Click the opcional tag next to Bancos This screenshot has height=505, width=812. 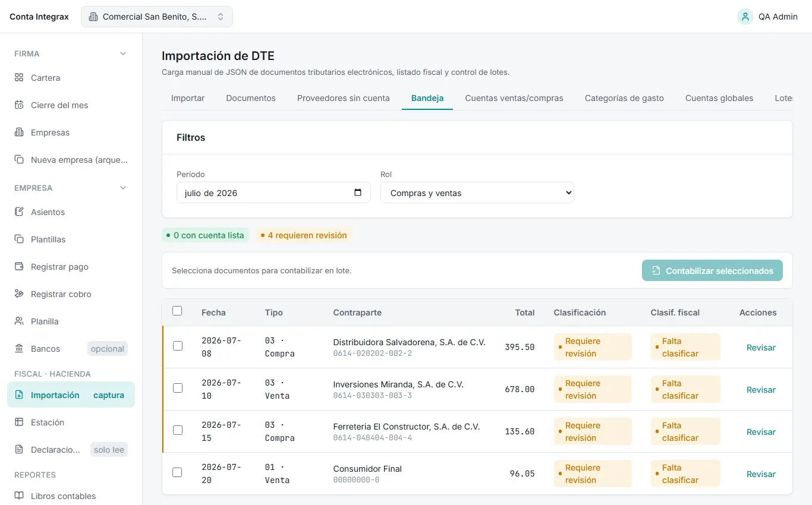(x=108, y=349)
